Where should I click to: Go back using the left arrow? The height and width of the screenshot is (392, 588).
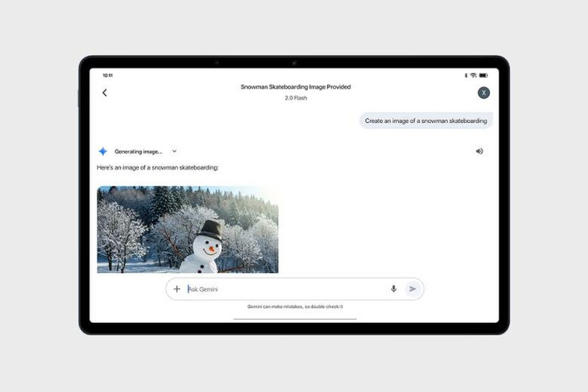click(x=104, y=93)
